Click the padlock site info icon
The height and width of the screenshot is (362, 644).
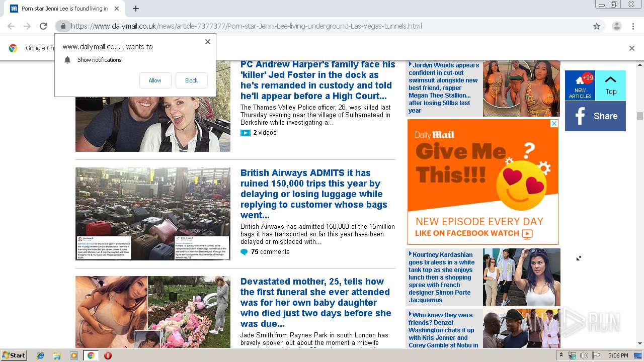pyautogui.click(x=63, y=26)
